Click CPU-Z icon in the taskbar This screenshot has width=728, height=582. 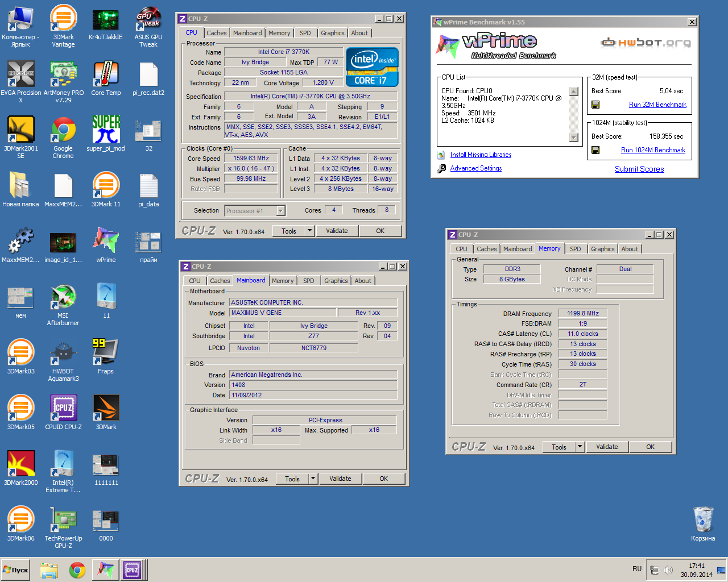tap(132, 570)
